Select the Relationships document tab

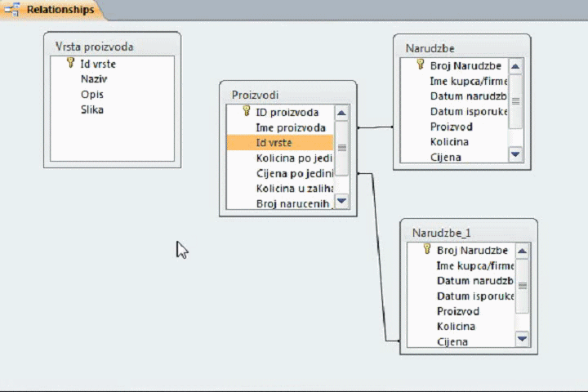pos(59,10)
